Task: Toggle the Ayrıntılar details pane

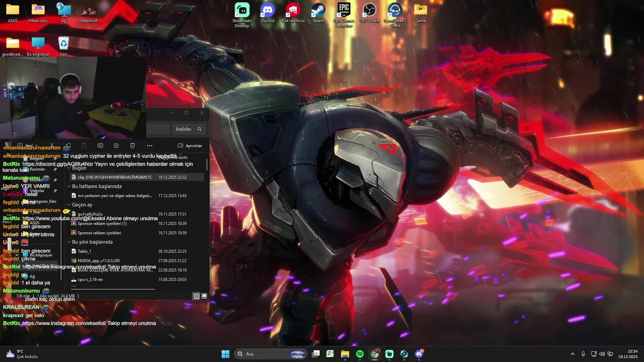Action: click(190, 146)
